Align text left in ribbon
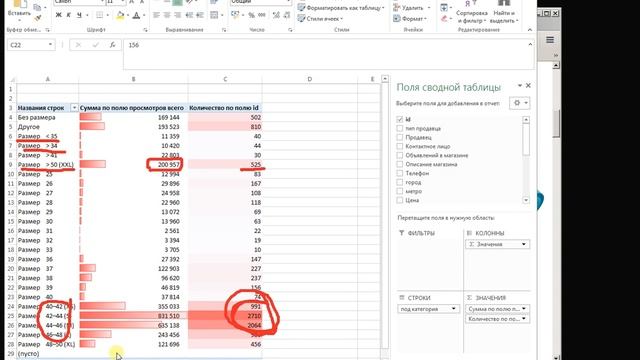The height and width of the screenshot is (360, 640). click(x=156, y=15)
